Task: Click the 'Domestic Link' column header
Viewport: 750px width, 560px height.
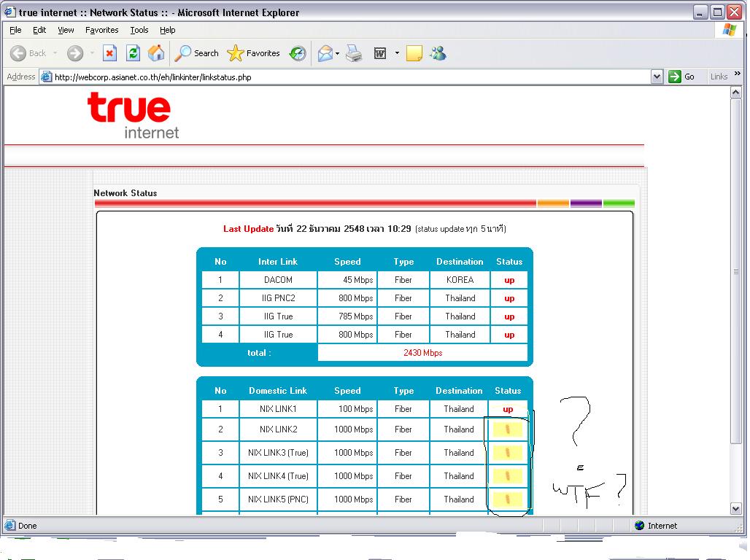Action: (278, 391)
